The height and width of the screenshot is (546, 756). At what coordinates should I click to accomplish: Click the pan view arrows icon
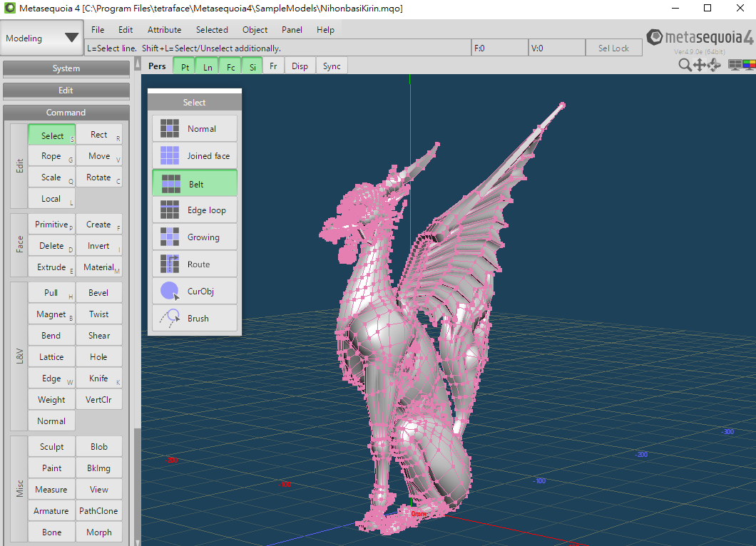click(699, 65)
